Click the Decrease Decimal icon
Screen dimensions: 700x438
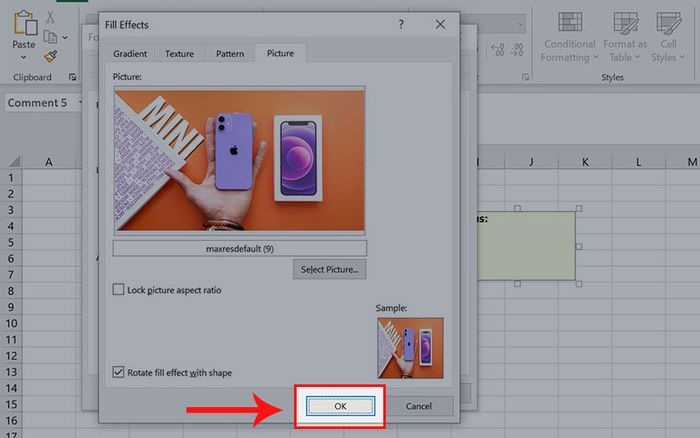click(517, 50)
